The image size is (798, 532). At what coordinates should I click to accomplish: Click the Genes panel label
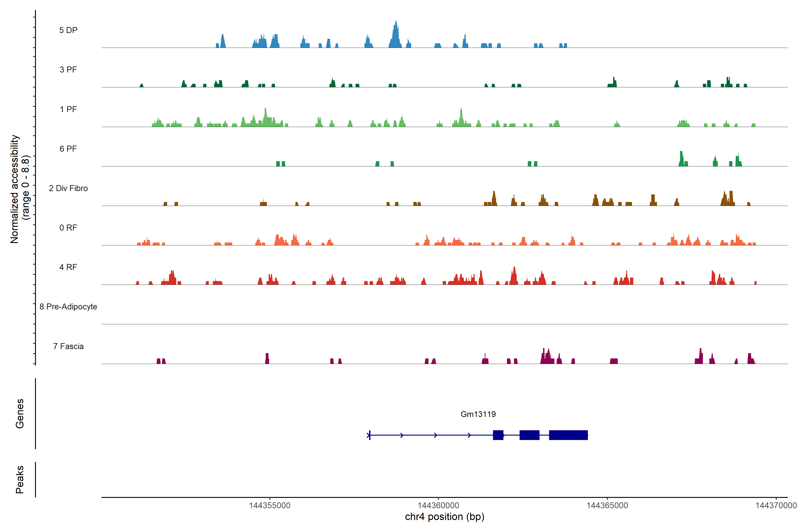(x=20, y=413)
